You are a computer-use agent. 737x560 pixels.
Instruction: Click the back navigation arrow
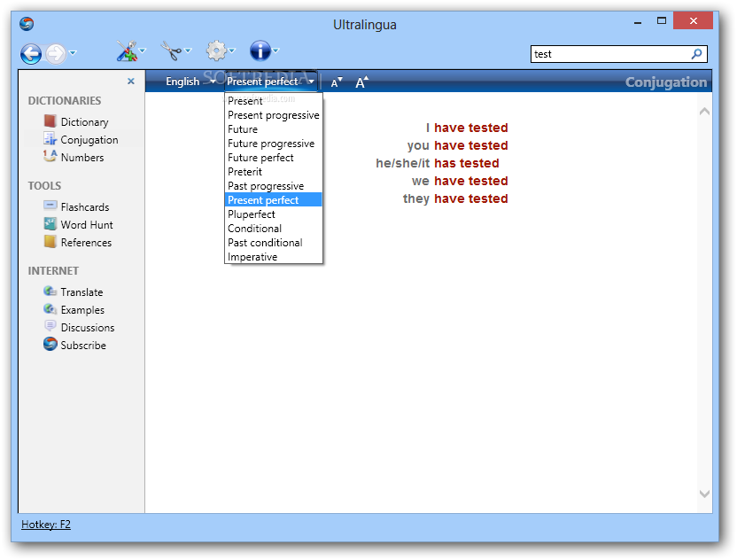pyautogui.click(x=31, y=54)
